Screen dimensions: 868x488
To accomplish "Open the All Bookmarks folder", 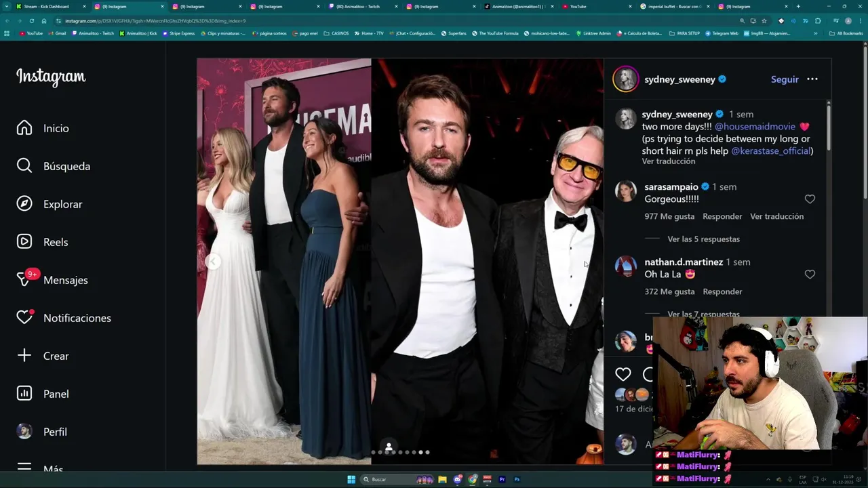I will coord(846,33).
